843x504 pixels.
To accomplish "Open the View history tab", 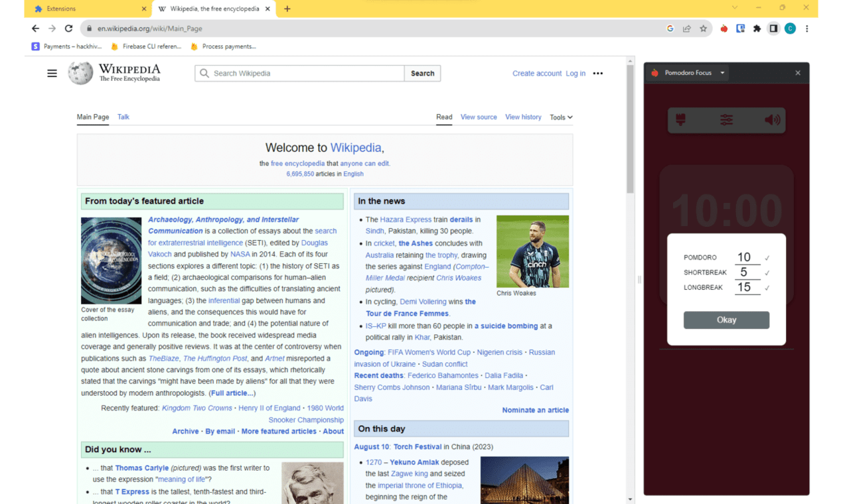I will click(523, 117).
